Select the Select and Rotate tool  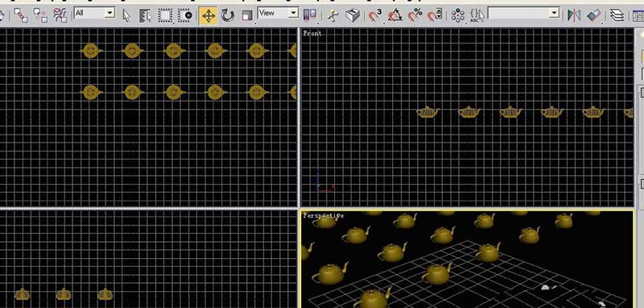coord(228,15)
